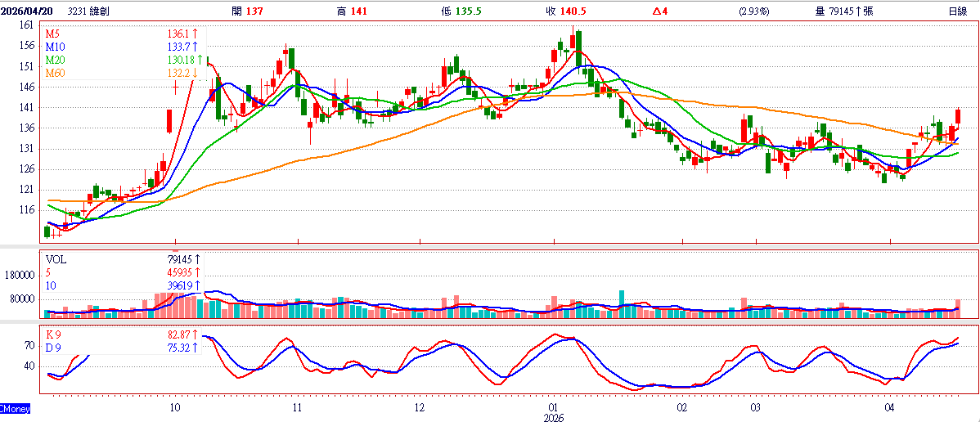The height and width of the screenshot is (422, 980).
Task: Click the up arrow beside M5 value 136.1
Action: [x=196, y=34]
